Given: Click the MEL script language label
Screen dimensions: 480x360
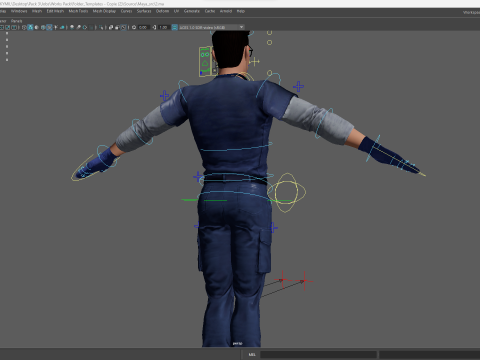Looking at the screenshot, I should (252, 355).
